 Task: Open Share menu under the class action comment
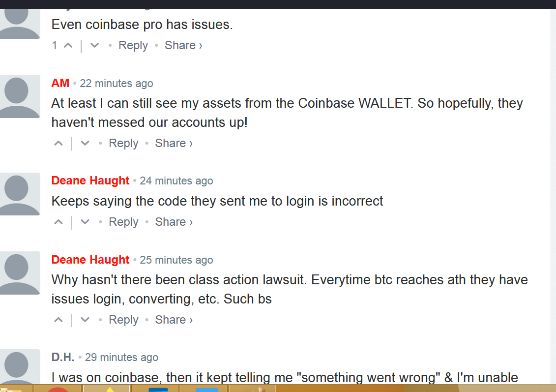(174, 320)
